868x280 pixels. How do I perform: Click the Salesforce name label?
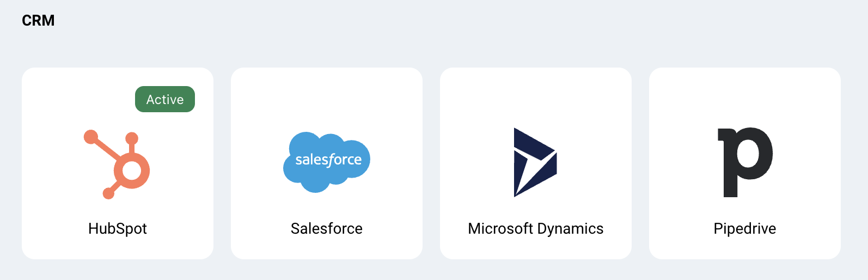(x=327, y=228)
